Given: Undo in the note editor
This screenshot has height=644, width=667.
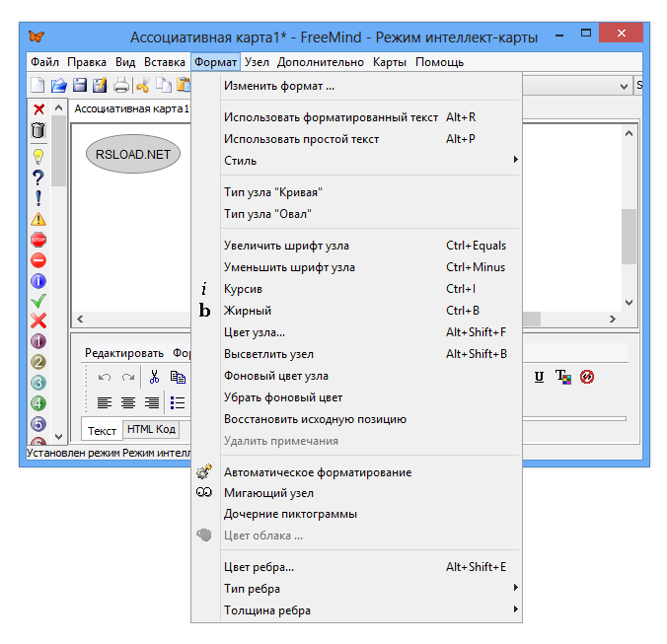Looking at the screenshot, I should point(105,377).
